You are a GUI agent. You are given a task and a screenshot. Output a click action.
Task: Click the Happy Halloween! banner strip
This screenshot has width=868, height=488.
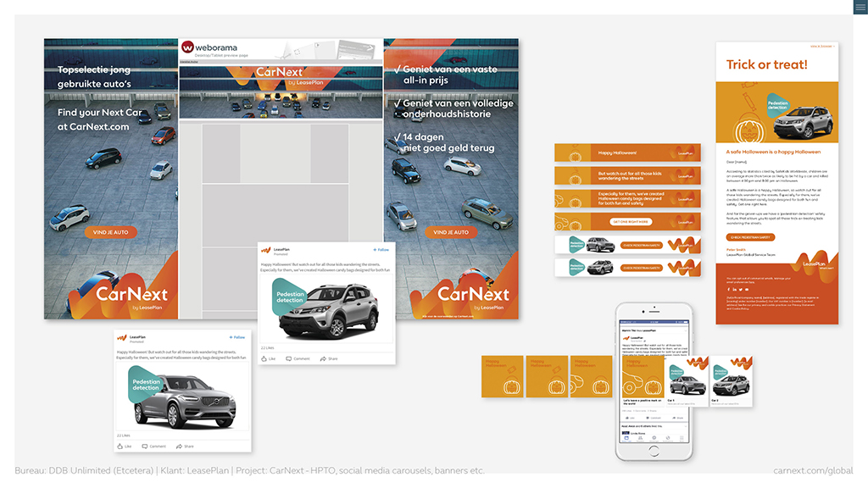point(628,152)
